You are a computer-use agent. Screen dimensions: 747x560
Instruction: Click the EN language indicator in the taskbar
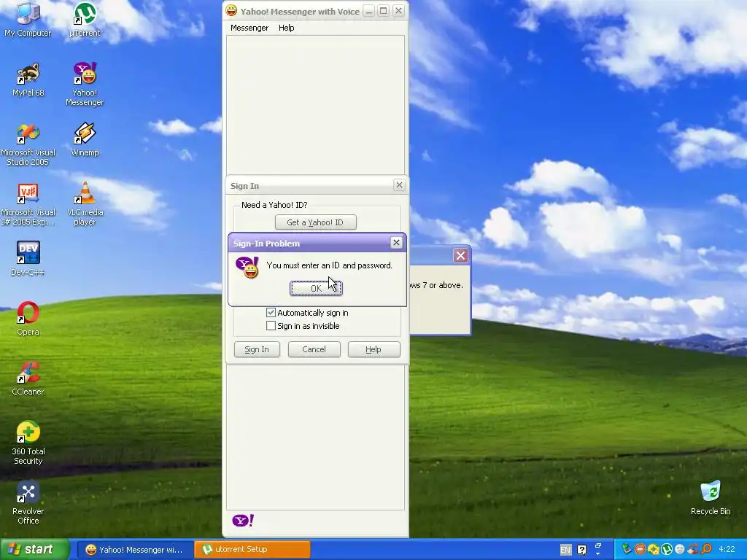click(x=565, y=550)
